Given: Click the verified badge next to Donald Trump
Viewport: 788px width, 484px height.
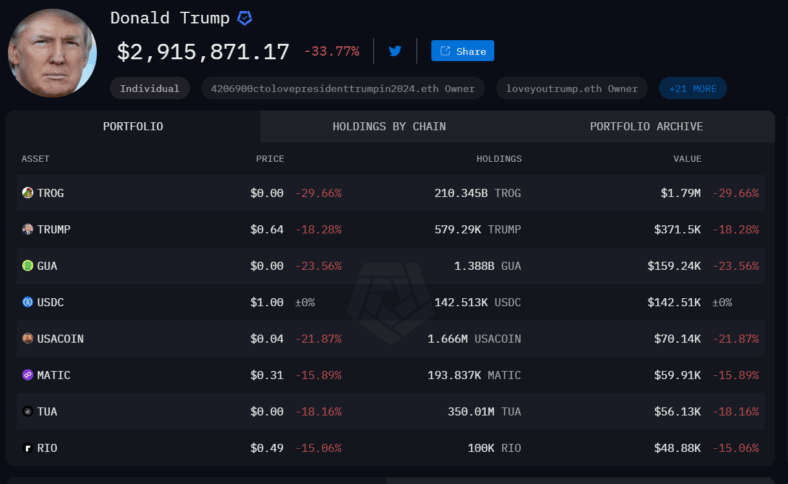Looking at the screenshot, I should pos(245,18).
